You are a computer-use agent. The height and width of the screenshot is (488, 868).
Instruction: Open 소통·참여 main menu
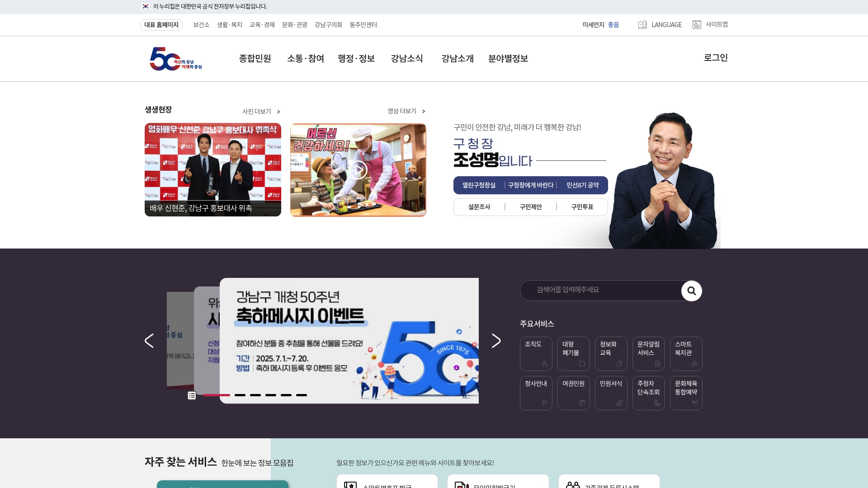pyautogui.click(x=306, y=58)
